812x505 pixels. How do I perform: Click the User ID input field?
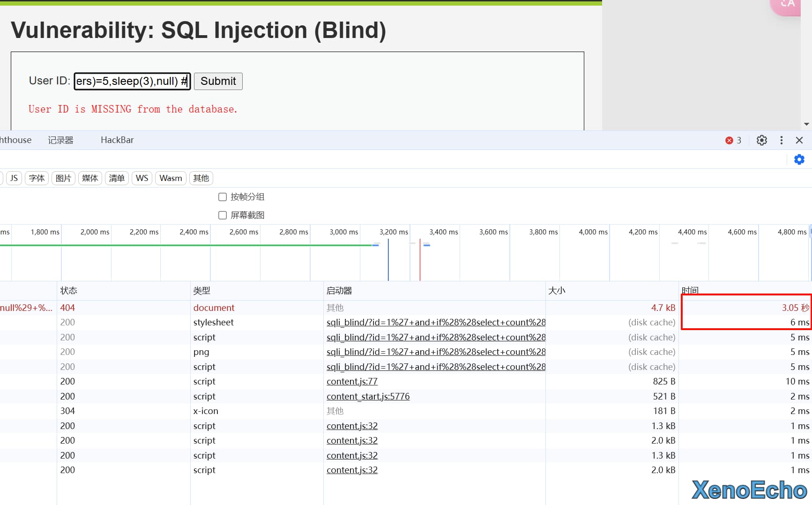pyautogui.click(x=132, y=81)
